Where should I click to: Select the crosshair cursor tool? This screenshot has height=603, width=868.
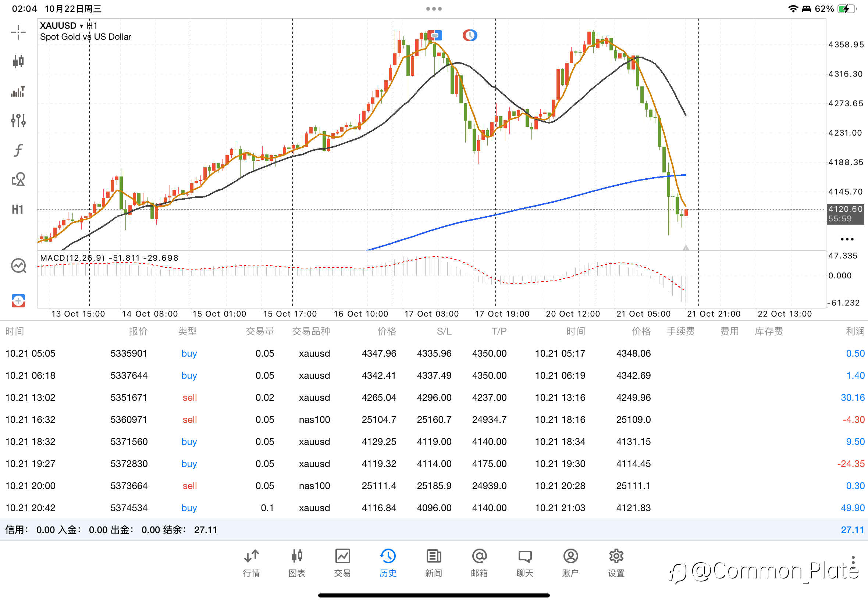(18, 32)
